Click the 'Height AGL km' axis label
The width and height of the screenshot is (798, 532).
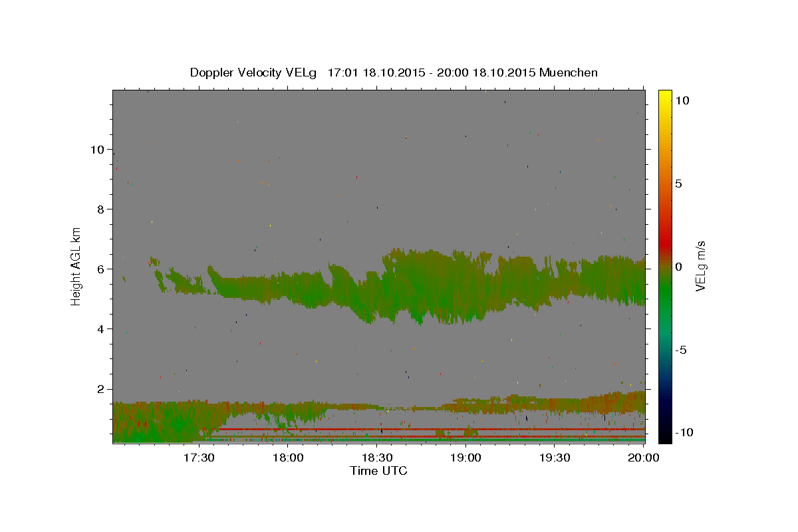pos(76,266)
